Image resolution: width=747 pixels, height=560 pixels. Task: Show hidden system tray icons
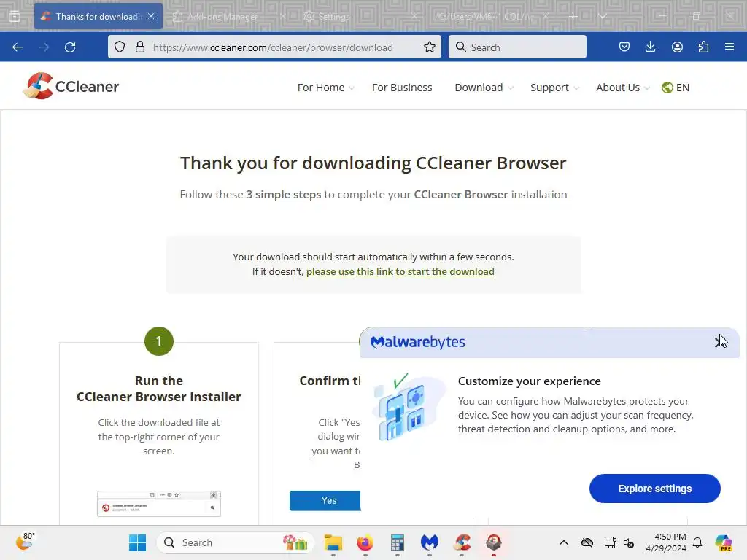564,542
